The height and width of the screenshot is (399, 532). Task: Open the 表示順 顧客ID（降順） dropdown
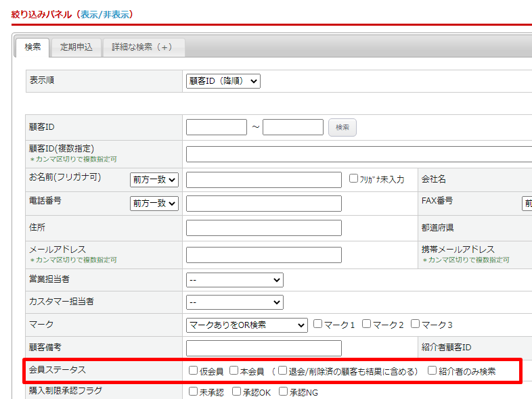click(x=223, y=81)
